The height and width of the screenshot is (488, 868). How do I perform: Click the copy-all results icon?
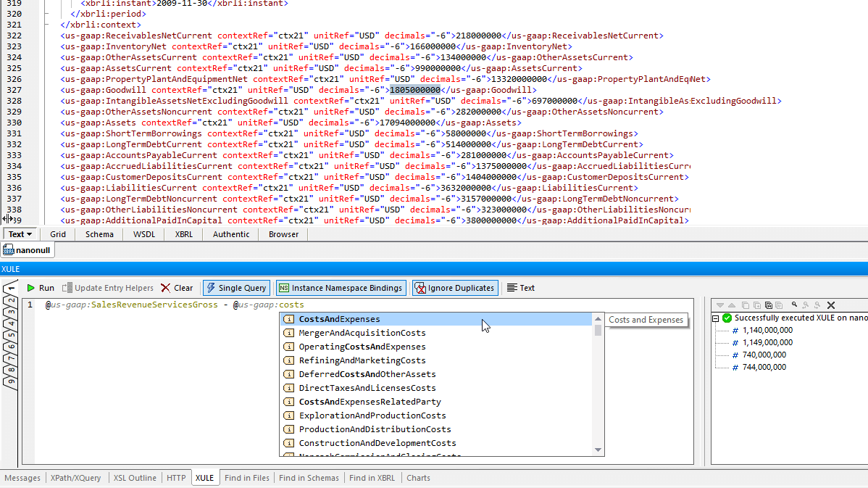769,305
